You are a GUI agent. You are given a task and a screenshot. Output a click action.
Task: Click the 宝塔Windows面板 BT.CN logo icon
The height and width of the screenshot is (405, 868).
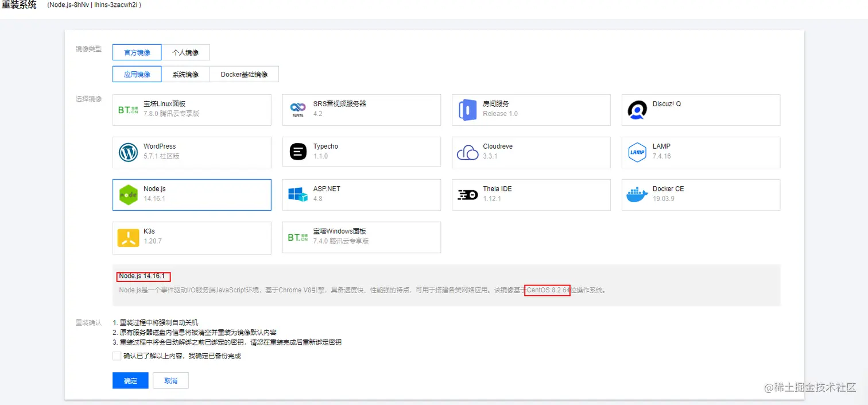click(298, 237)
